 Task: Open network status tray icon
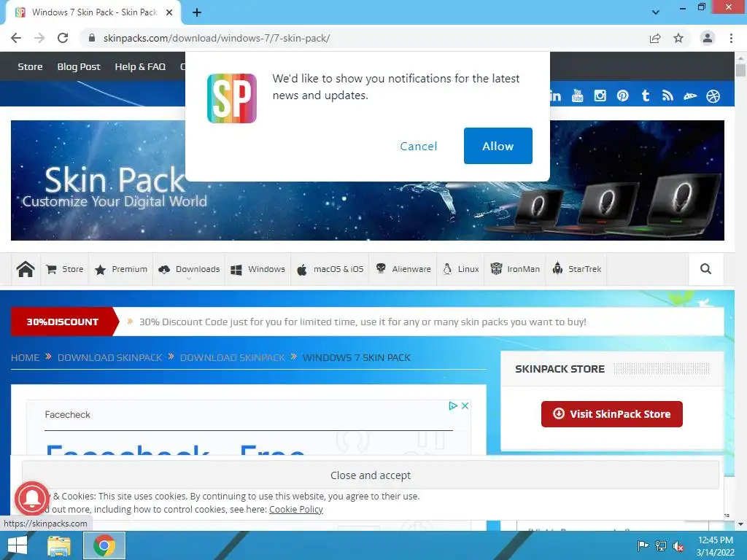[661, 545]
